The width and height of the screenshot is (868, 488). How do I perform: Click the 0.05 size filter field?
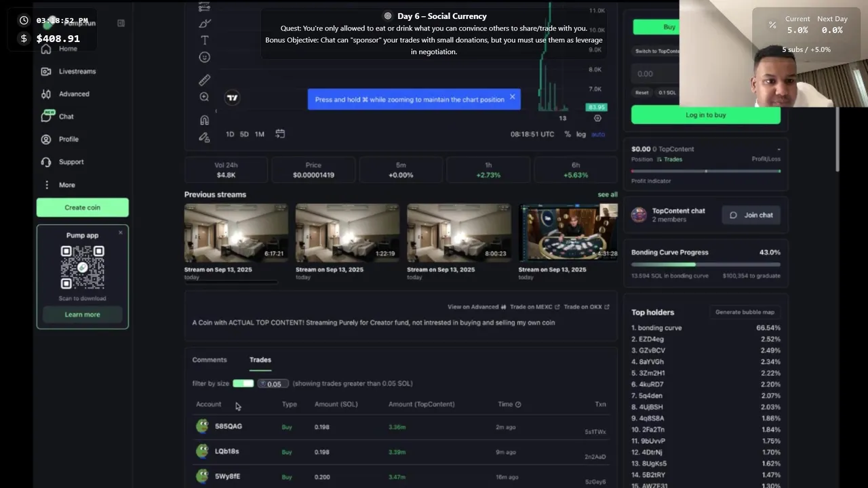(x=273, y=384)
